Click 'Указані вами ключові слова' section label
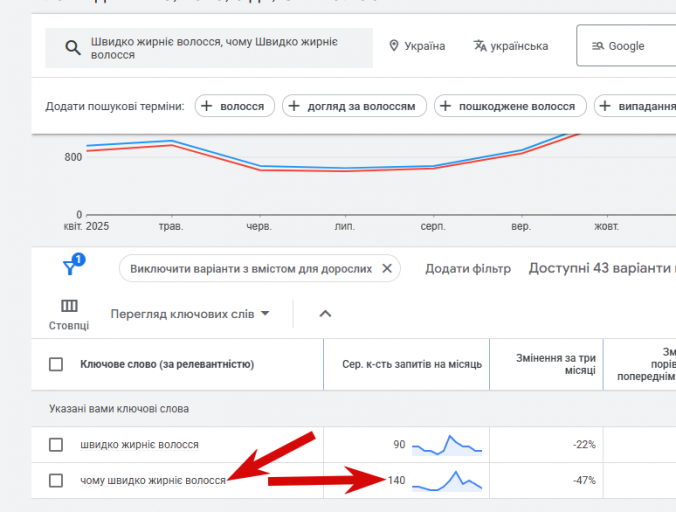676x512 pixels. click(119, 409)
